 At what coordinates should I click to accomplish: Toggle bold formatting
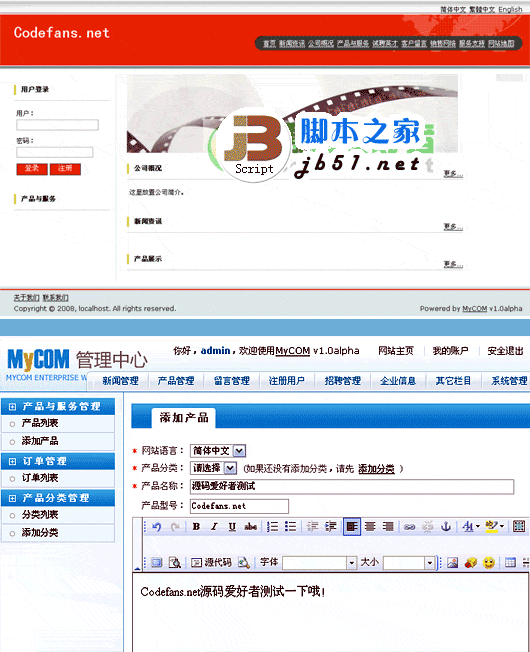coord(196,527)
